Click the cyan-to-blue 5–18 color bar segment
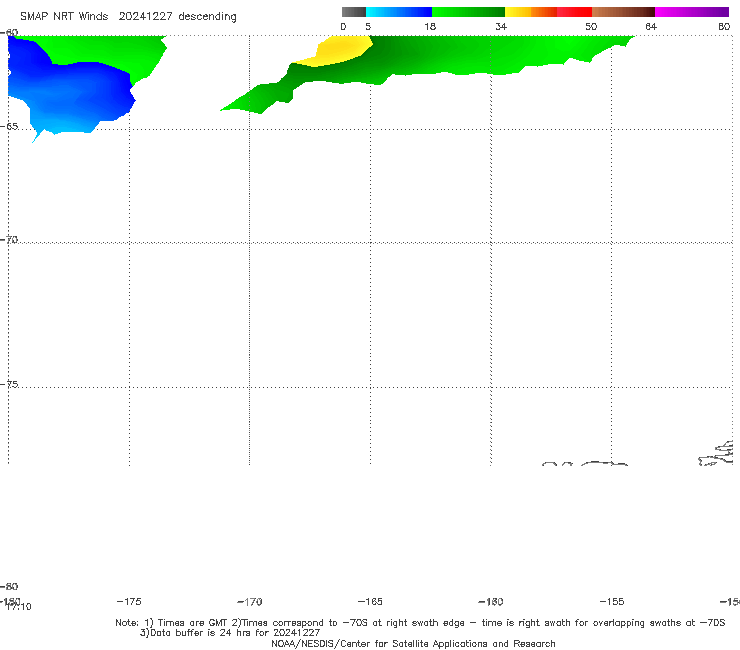Image resolution: width=740 pixels, height=650 pixels. [x=399, y=12]
